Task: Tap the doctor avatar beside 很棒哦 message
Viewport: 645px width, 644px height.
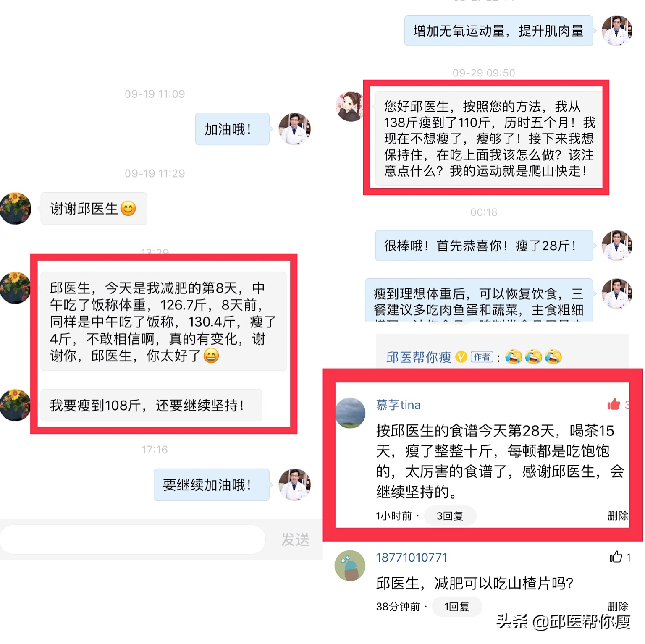Action: (x=617, y=246)
